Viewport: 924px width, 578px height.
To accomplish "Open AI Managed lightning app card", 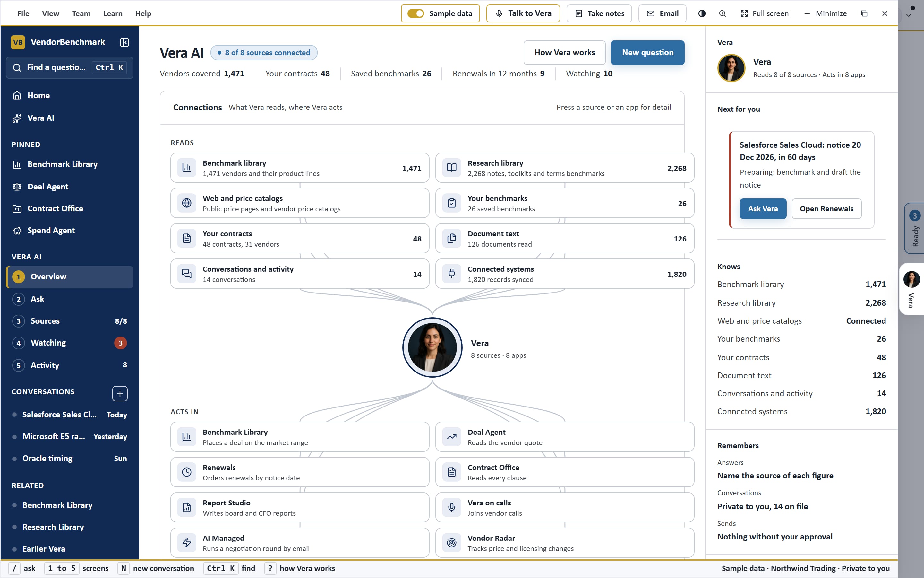I will [300, 543].
